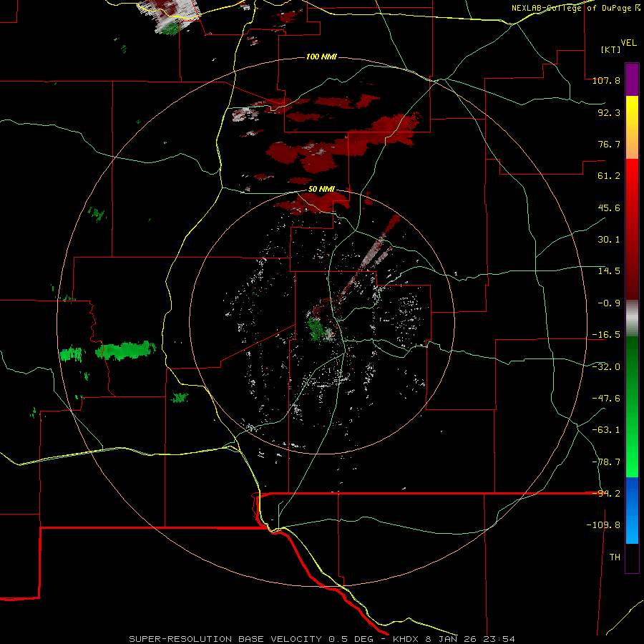Click the -63.1 velocity scale value

(606, 430)
